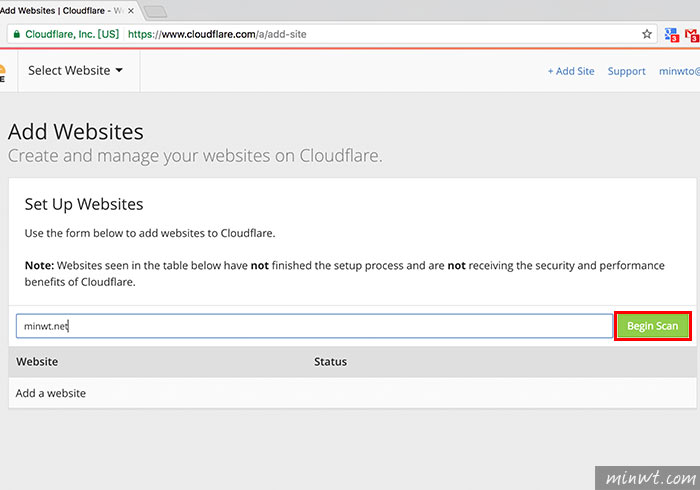The width and height of the screenshot is (700, 490).
Task: Click the 'Cloudflare, Inc. [US]' certificate label
Action: coord(72,34)
